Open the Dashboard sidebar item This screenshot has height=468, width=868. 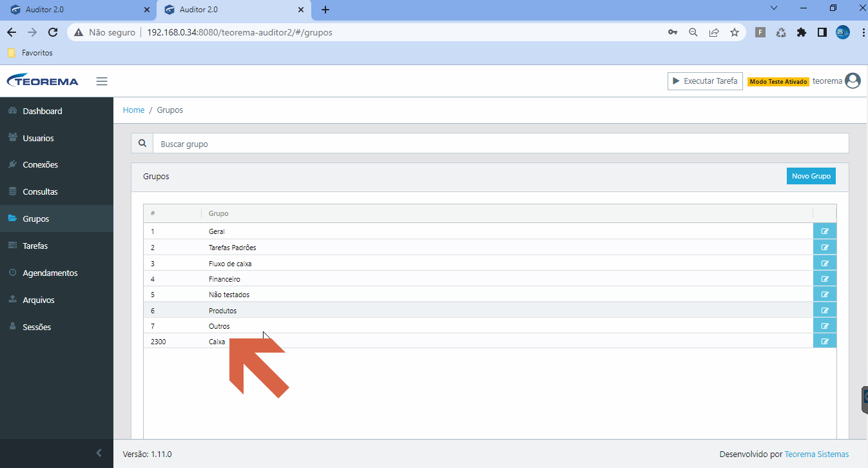(x=56, y=111)
